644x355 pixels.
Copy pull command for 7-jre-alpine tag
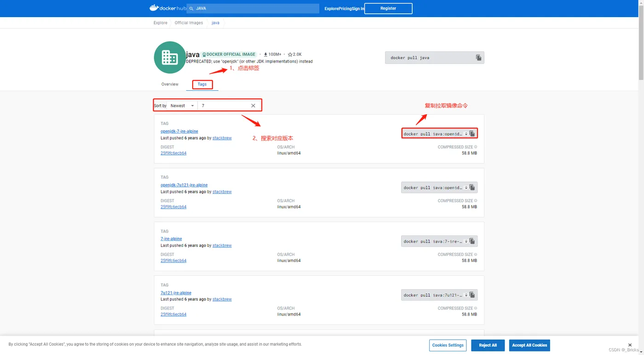[472, 241]
